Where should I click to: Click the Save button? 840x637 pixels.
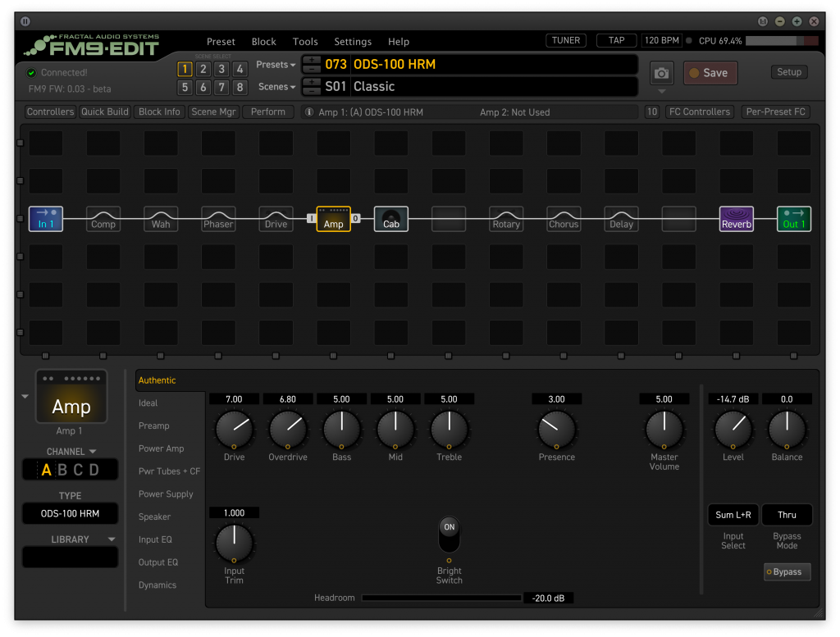710,73
